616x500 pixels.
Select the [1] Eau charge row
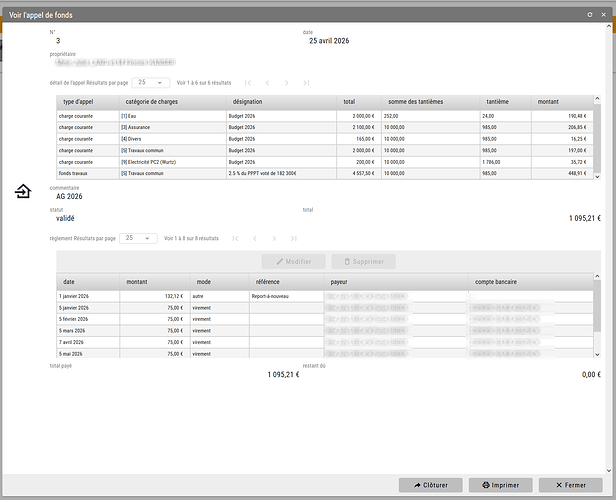click(x=325, y=116)
